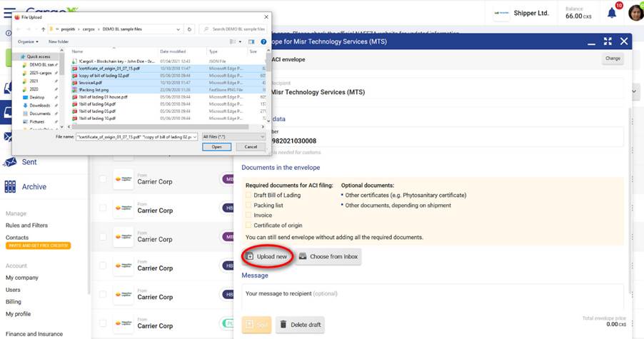Open Desktop in the navigation pane
644x339 pixels.
(36, 97)
